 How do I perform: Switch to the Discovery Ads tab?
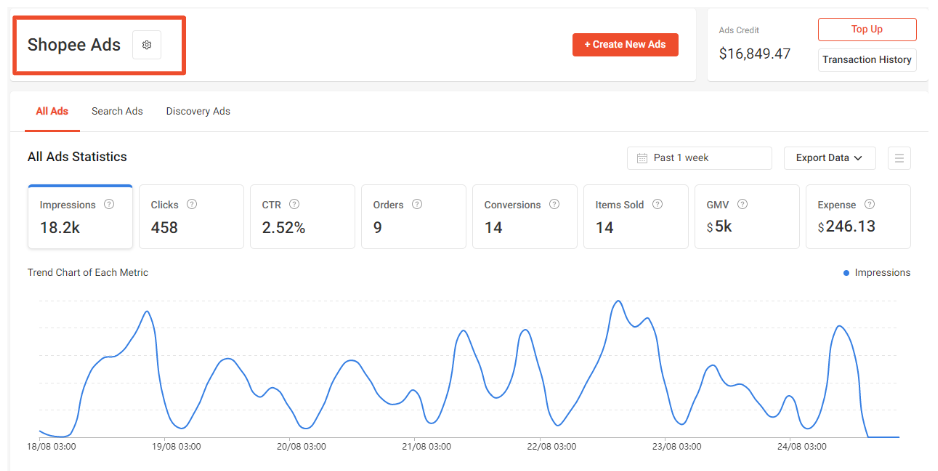(x=198, y=111)
